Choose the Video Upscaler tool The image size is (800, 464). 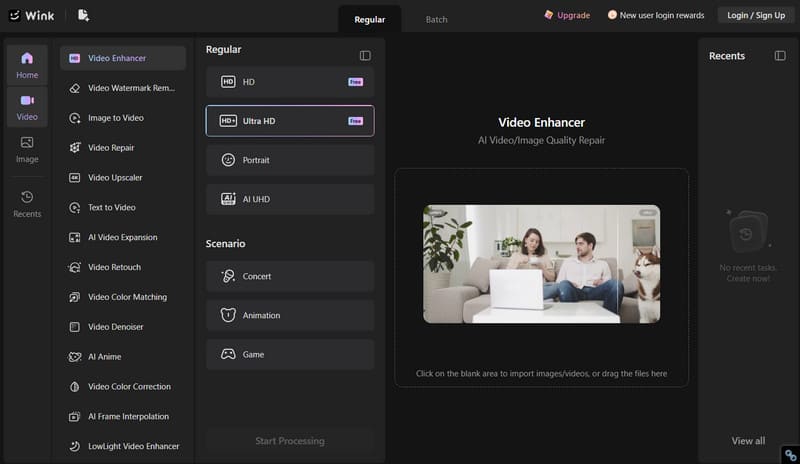tap(122, 178)
